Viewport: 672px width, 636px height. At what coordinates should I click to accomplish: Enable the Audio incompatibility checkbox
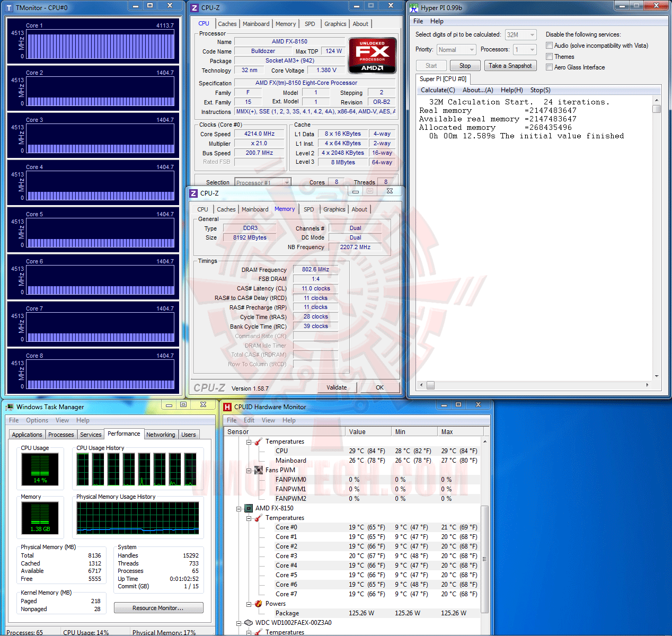[x=550, y=46]
